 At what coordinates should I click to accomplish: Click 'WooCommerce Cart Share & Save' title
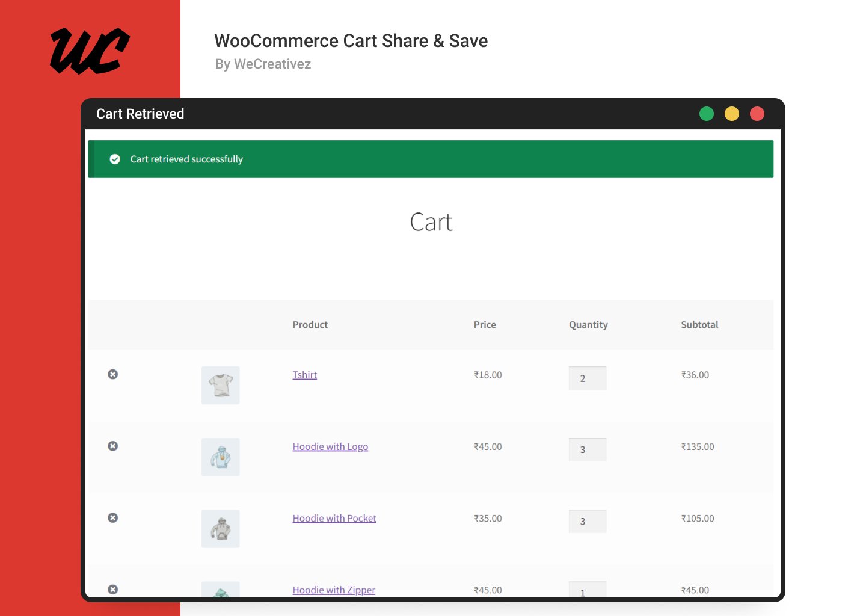[x=351, y=41]
